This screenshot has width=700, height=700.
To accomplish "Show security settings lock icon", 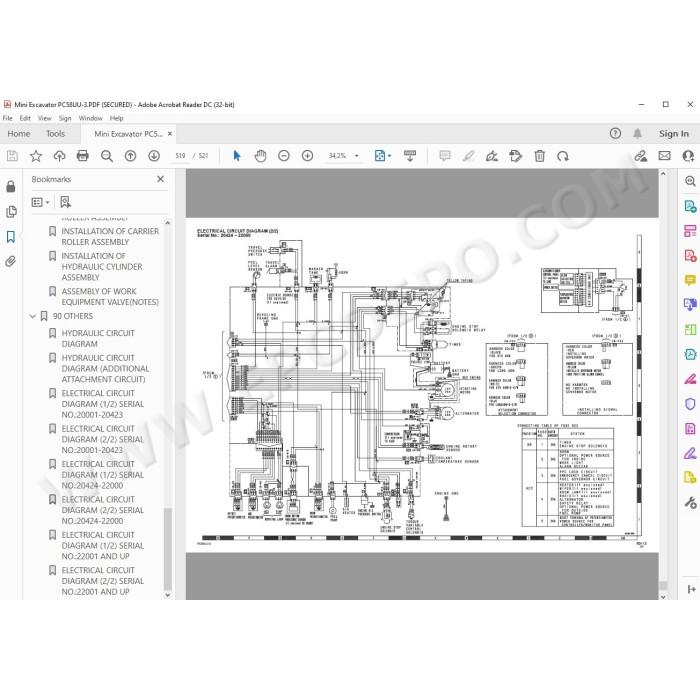I will [x=11, y=187].
